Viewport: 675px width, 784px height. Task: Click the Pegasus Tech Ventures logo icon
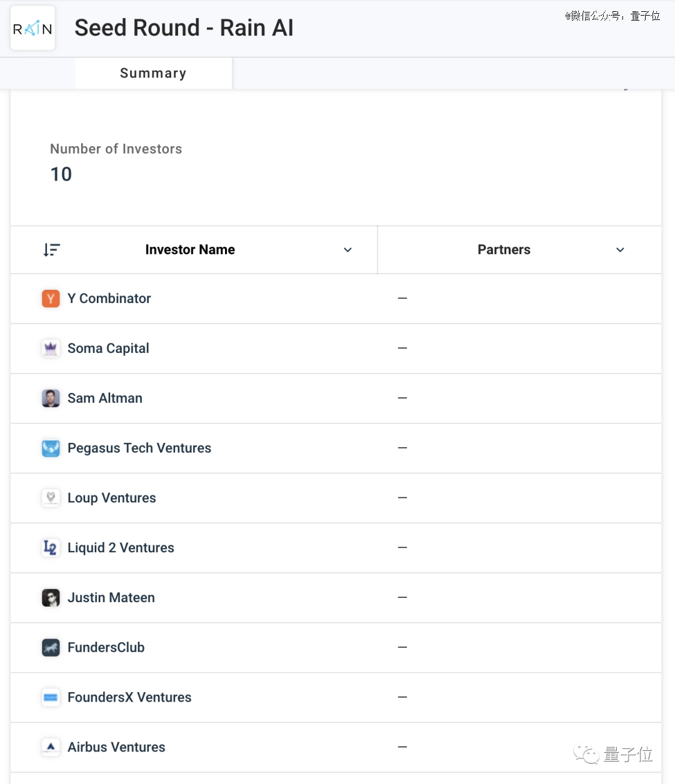tap(51, 449)
